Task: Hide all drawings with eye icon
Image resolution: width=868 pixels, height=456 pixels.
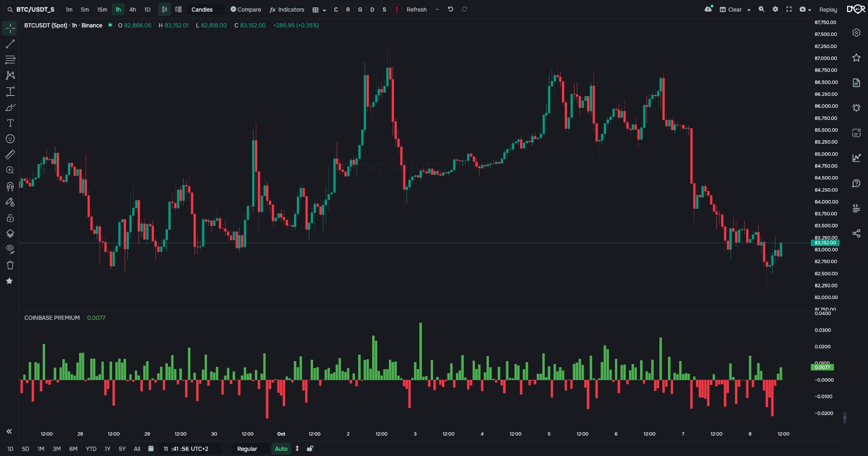Action: pyautogui.click(x=10, y=249)
